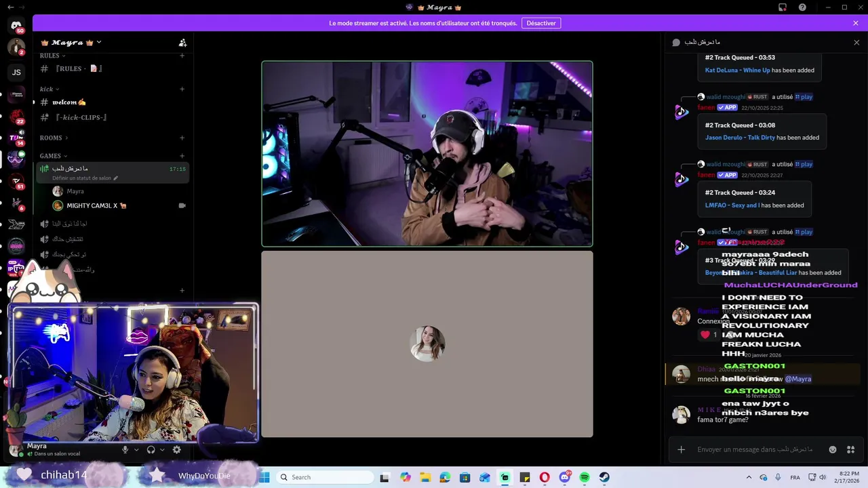Open audio output options arrow
This screenshot has height=488, width=868.
(162, 449)
